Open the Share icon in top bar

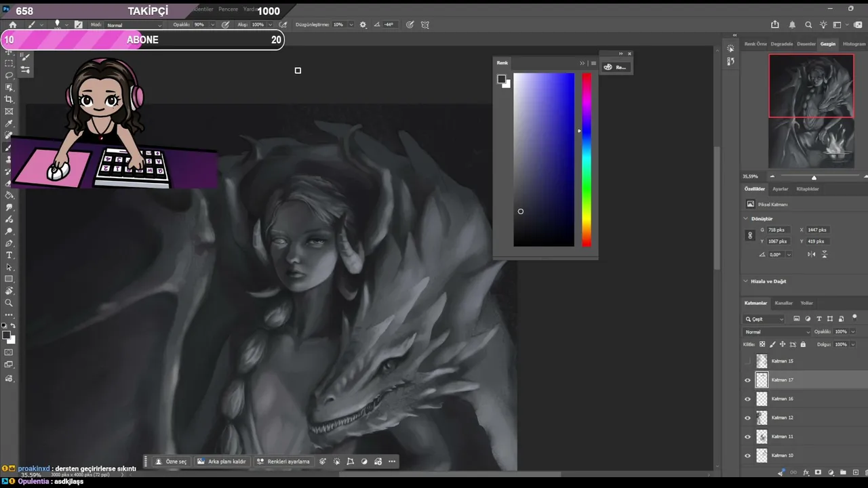[x=776, y=25]
